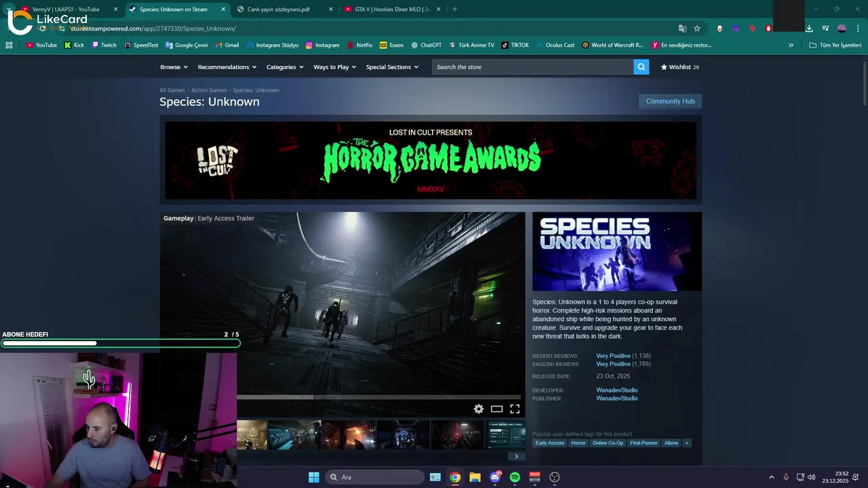Click the store search magnifier button
This screenshot has height=488, width=868.
(641, 67)
